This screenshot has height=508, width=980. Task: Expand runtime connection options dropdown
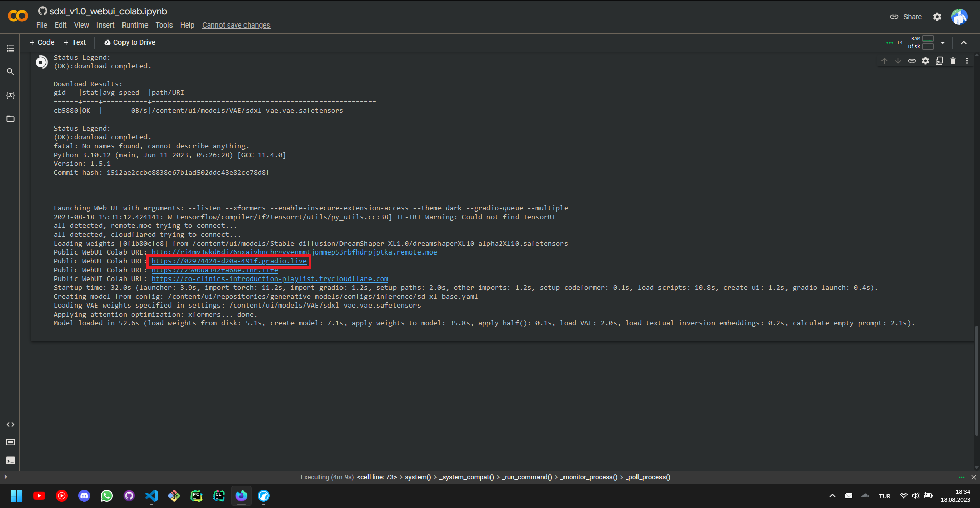point(943,43)
